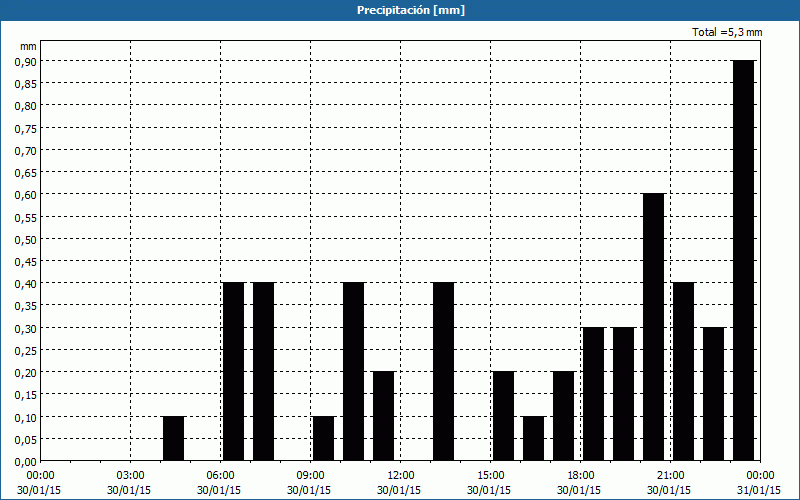Click the 15:00 time label
Screen dimensions: 800x500
(491, 476)
